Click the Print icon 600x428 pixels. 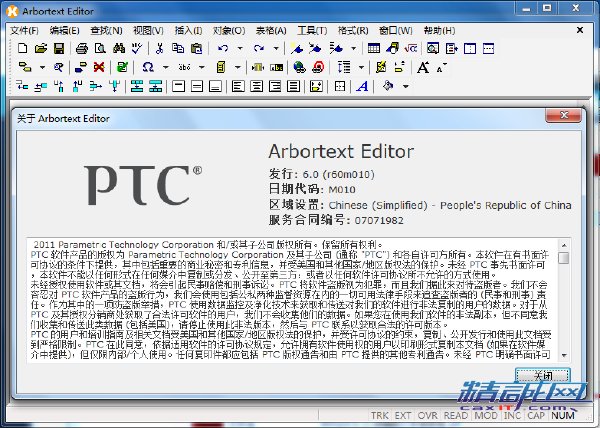82,48
